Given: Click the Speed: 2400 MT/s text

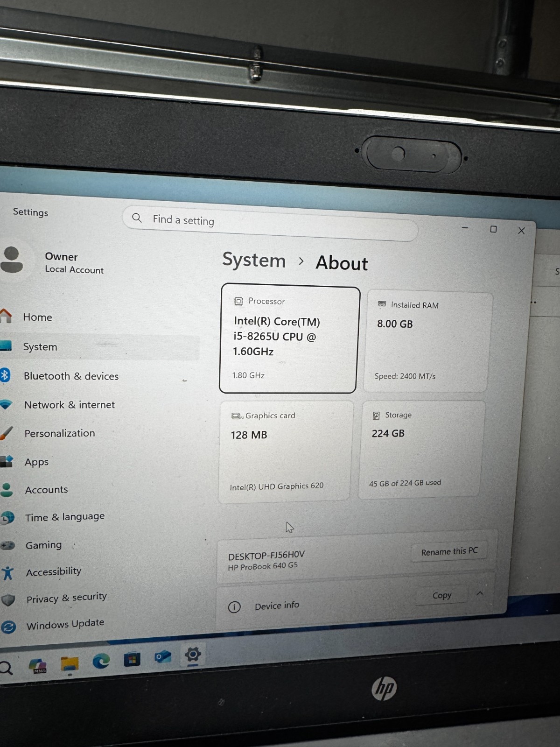Looking at the screenshot, I should point(405,376).
